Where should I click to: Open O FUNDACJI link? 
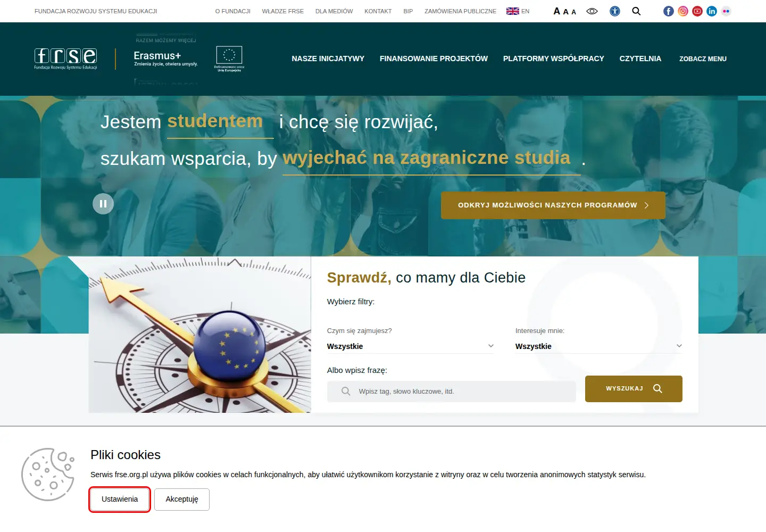point(233,11)
